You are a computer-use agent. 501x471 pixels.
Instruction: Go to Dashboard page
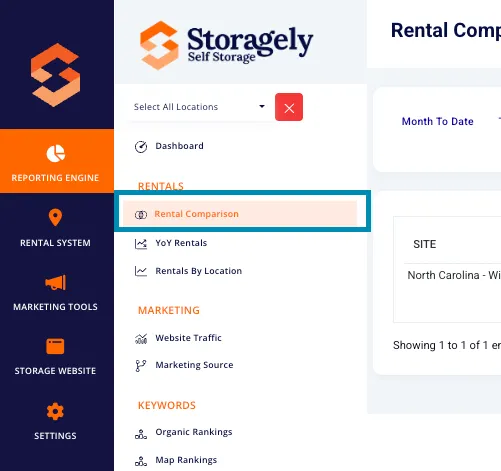pyautogui.click(x=179, y=146)
